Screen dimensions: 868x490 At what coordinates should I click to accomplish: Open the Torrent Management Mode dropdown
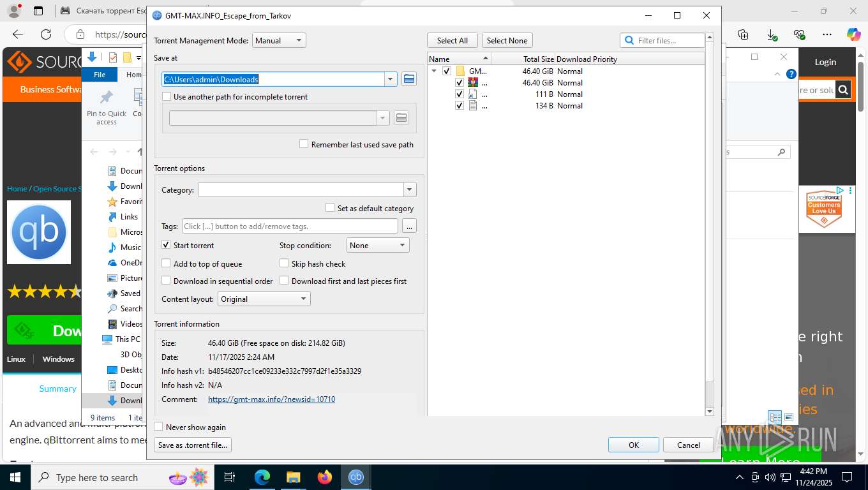[x=279, y=40]
